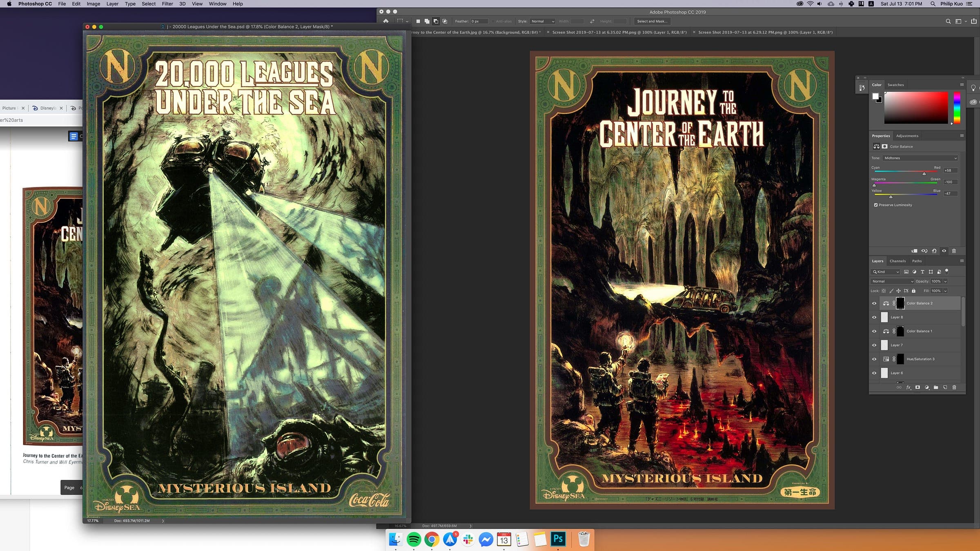The height and width of the screenshot is (551, 980).
Task: Click the Link layers icon
Action: coord(899,387)
